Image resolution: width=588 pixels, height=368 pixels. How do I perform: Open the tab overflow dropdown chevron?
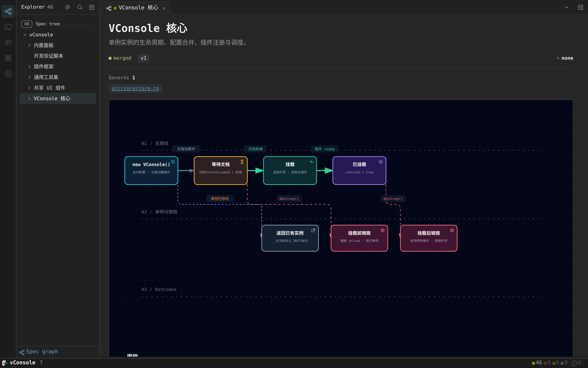pos(567,7)
